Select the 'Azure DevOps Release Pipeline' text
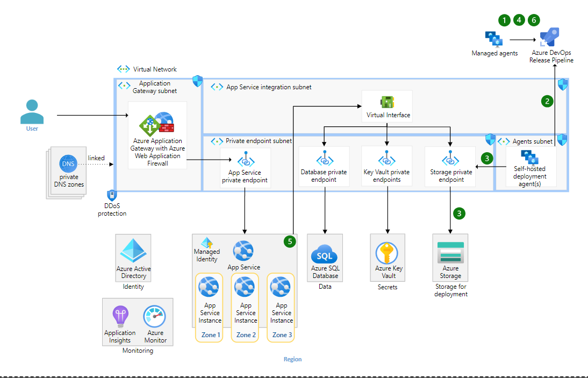 pyautogui.click(x=551, y=56)
